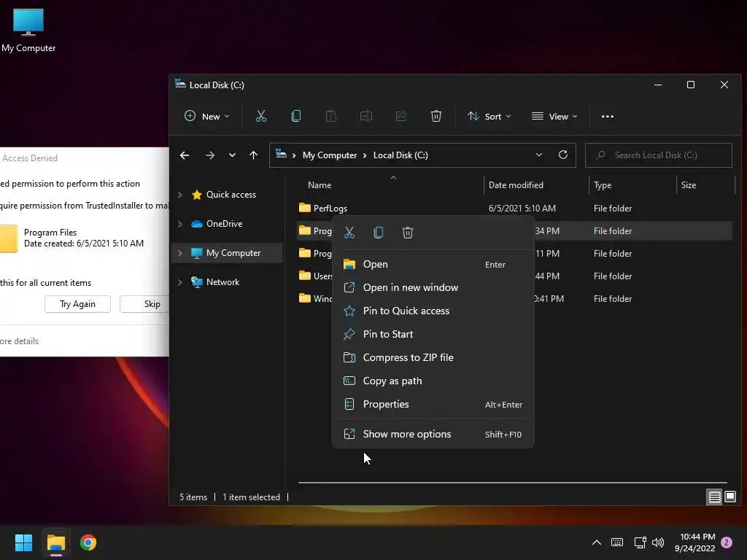
Task: Expand the OneDrive tree node
Action: coord(180,224)
